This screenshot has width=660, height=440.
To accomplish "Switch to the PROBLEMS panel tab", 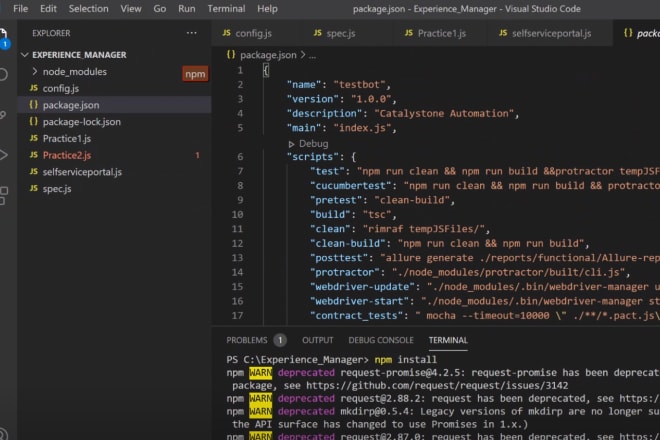I will 247,340.
